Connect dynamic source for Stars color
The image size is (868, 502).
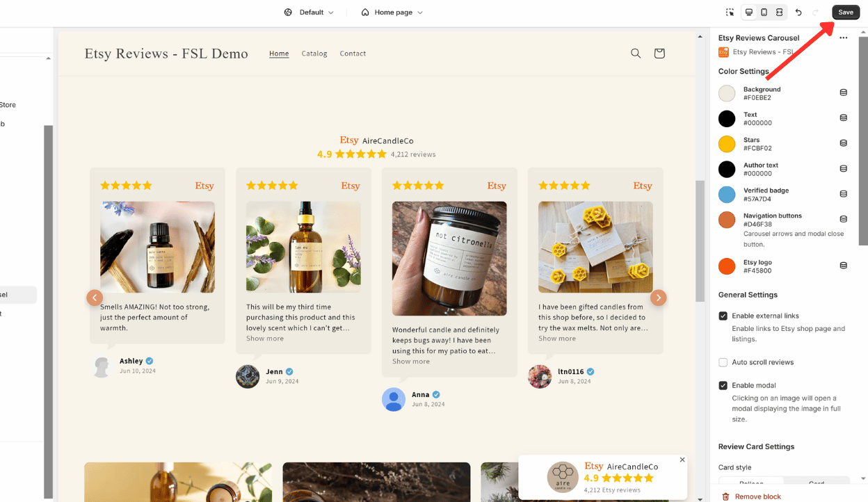[x=844, y=143]
